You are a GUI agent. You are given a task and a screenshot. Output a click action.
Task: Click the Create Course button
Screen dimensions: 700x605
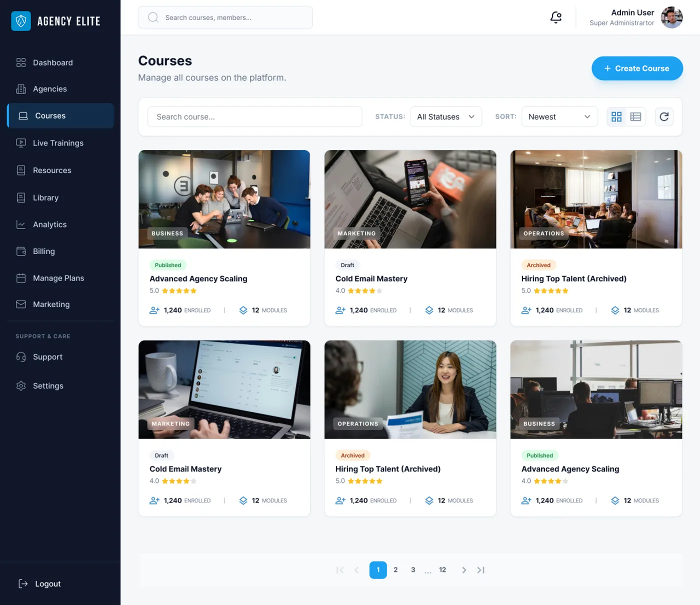coord(637,68)
